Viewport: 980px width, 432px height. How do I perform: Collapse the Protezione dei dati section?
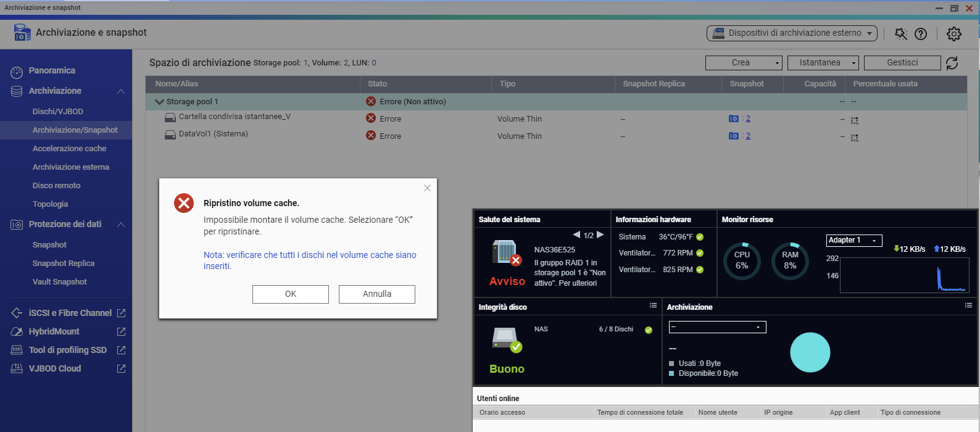click(x=121, y=225)
